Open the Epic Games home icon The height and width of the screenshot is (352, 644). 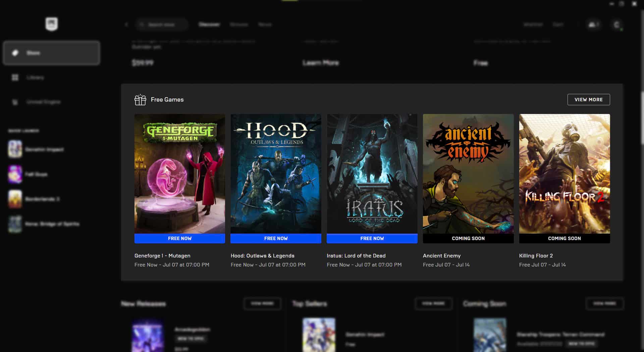tap(51, 24)
